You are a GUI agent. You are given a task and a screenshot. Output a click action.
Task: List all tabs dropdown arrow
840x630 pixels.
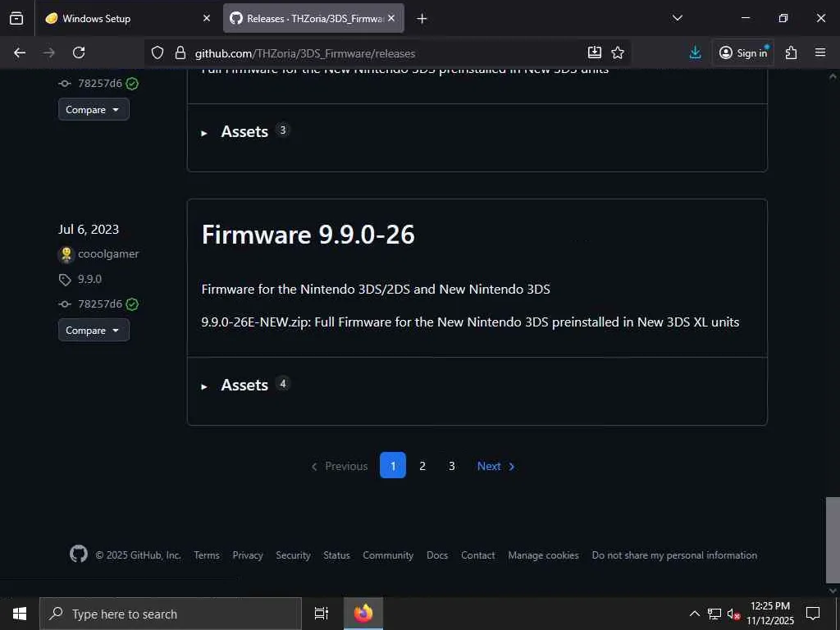(x=678, y=18)
